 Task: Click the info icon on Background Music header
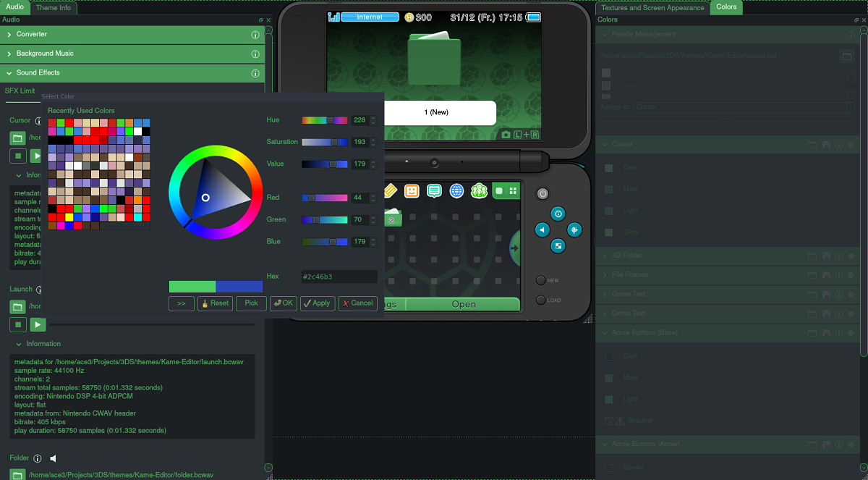[255, 54]
